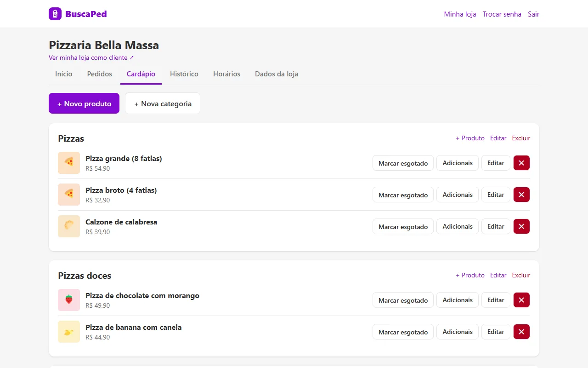This screenshot has height=368, width=588.
Task: Edit the Pizzas category
Action: [498, 138]
